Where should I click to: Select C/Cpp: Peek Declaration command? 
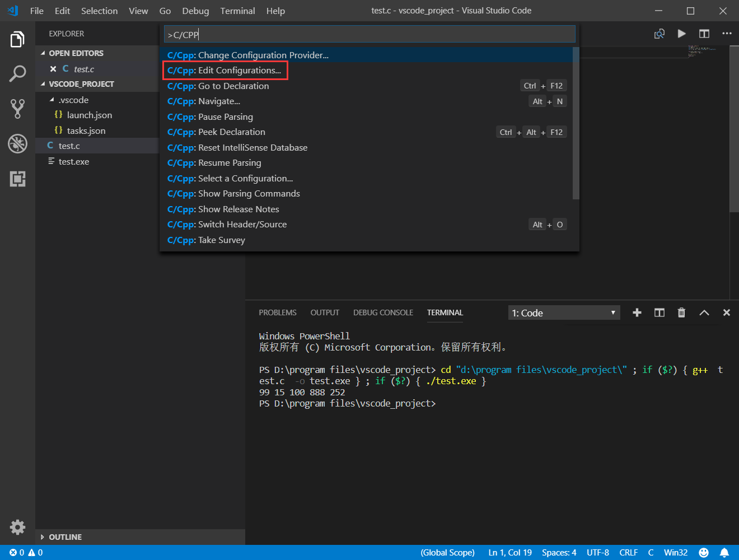pyautogui.click(x=366, y=132)
